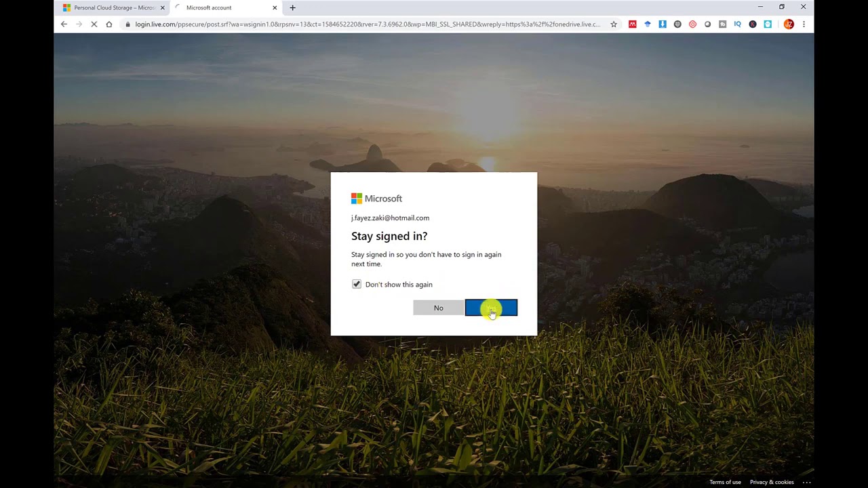Viewport: 868px width, 488px height.
Task: Click the 'Stay signed in?' heading
Action: [389, 236]
